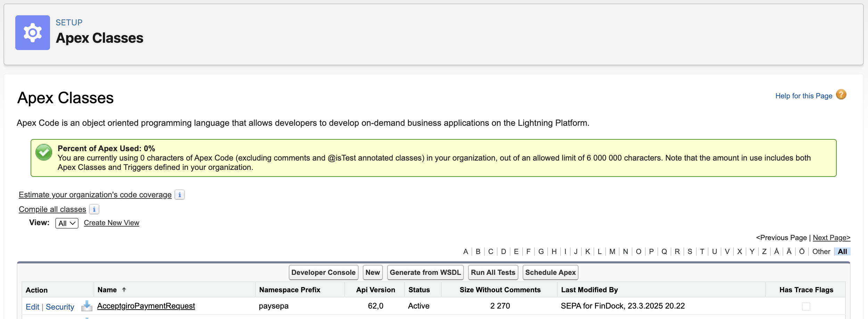Select the Other filter in alphabet bar
The image size is (868, 319).
pyautogui.click(x=821, y=252)
